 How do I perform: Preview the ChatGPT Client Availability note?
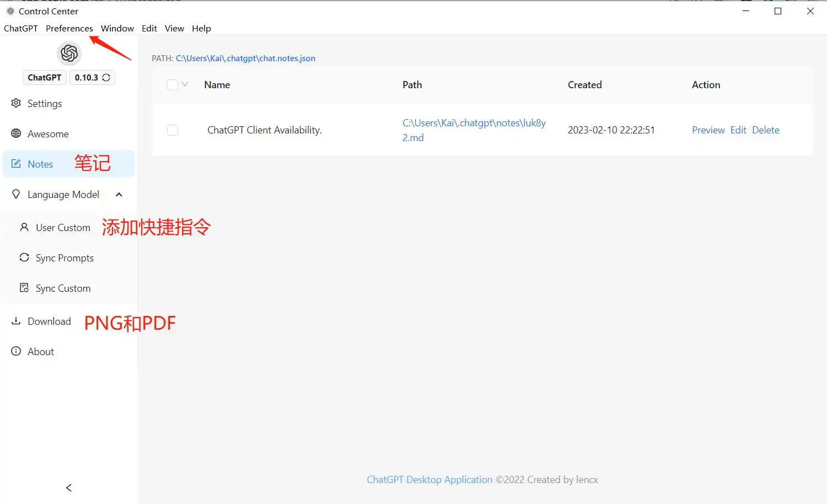pyautogui.click(x=708, y=130)
